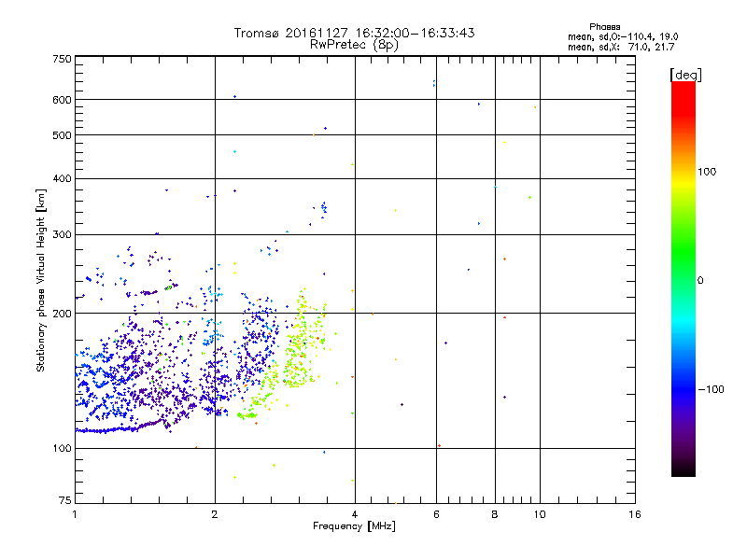Click the colorbar tick label '100'

707,172
